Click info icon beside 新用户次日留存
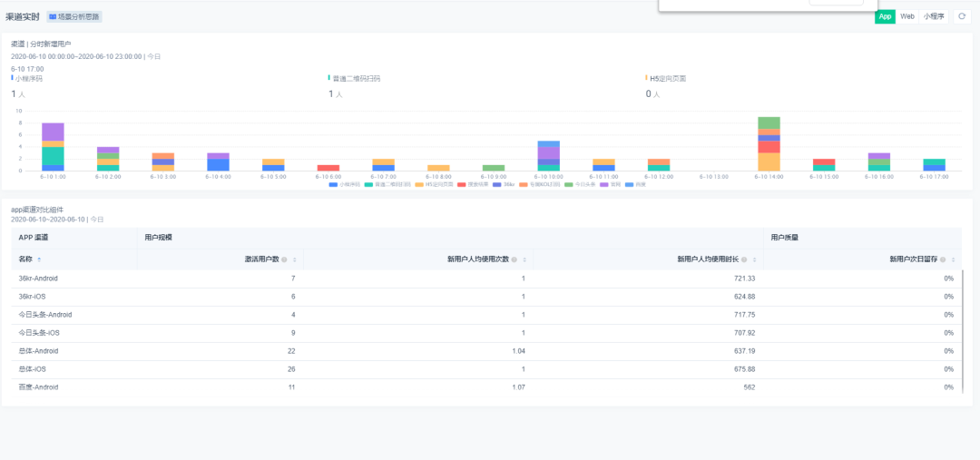 944,259
